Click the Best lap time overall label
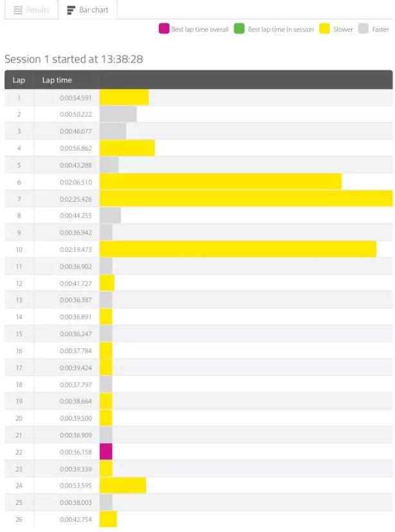 click(x=200, y=30)
